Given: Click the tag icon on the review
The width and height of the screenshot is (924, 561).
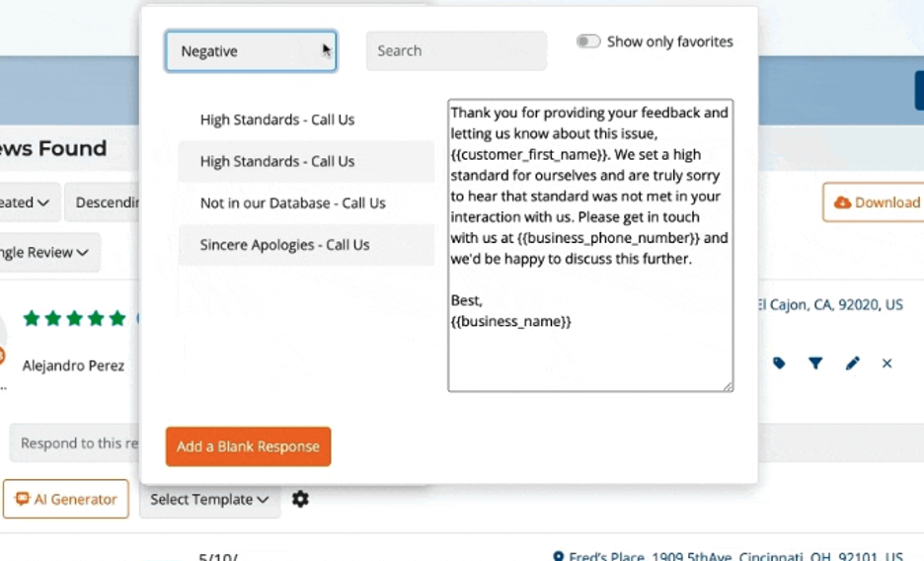Looking at the screenshot, I should pyautogui.click(x=779, y=363).
